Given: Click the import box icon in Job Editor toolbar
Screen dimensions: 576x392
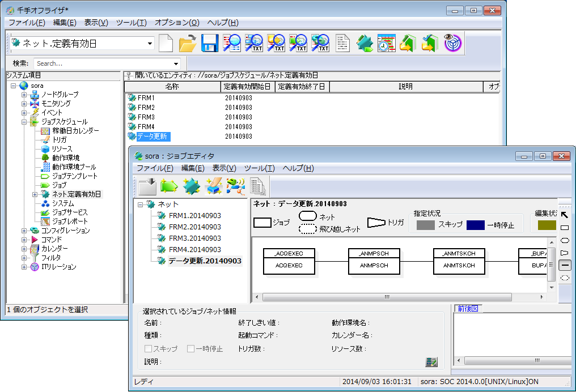Looking at the screenshot, I should (147, 186).
